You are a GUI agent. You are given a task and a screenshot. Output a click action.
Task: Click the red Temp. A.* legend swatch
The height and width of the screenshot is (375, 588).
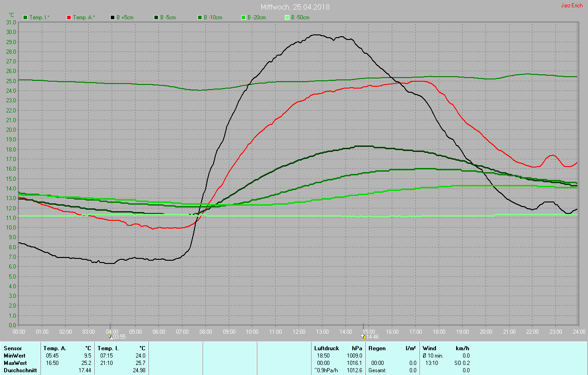pos(69,17)
